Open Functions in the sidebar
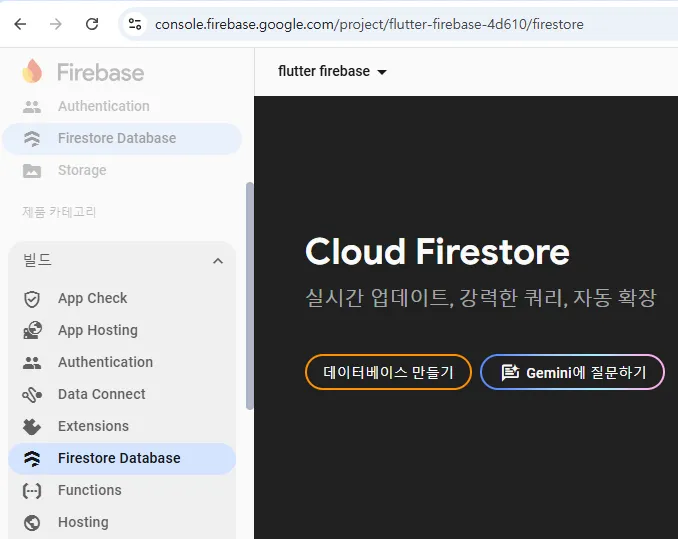 tap(90, 490)
